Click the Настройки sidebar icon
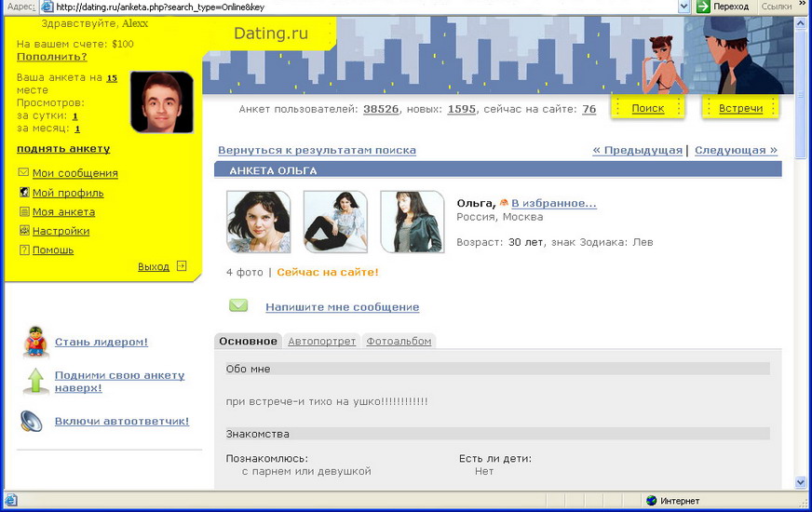The image size is (812, 512). tap(24, 231)
